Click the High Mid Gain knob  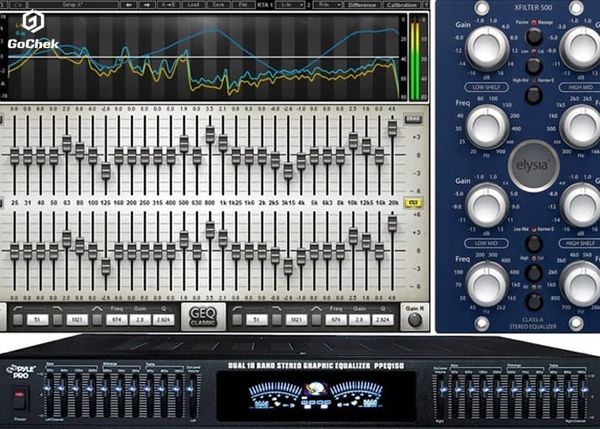580,49
